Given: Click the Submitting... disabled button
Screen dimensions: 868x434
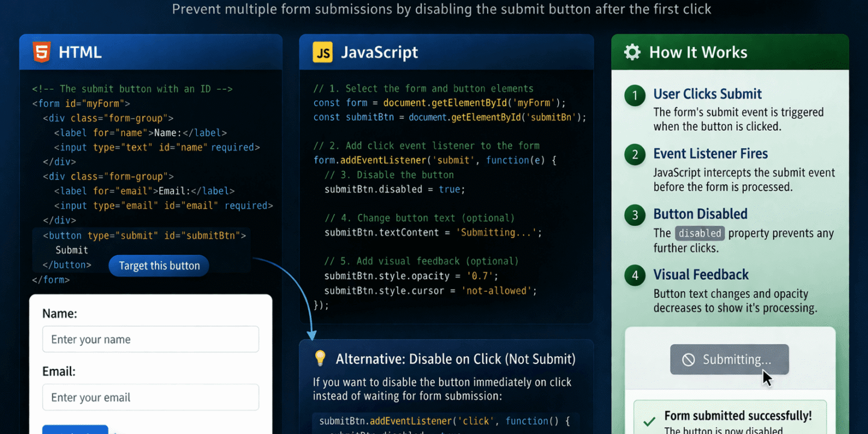Looking at the screenshot, I should pyautogui.click(x=729, y=359).
